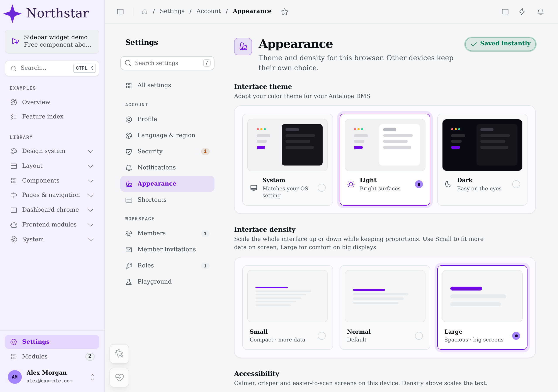Select the Light theme radio button
Screen dimensions: 558x392
click(x=419, y=184)
